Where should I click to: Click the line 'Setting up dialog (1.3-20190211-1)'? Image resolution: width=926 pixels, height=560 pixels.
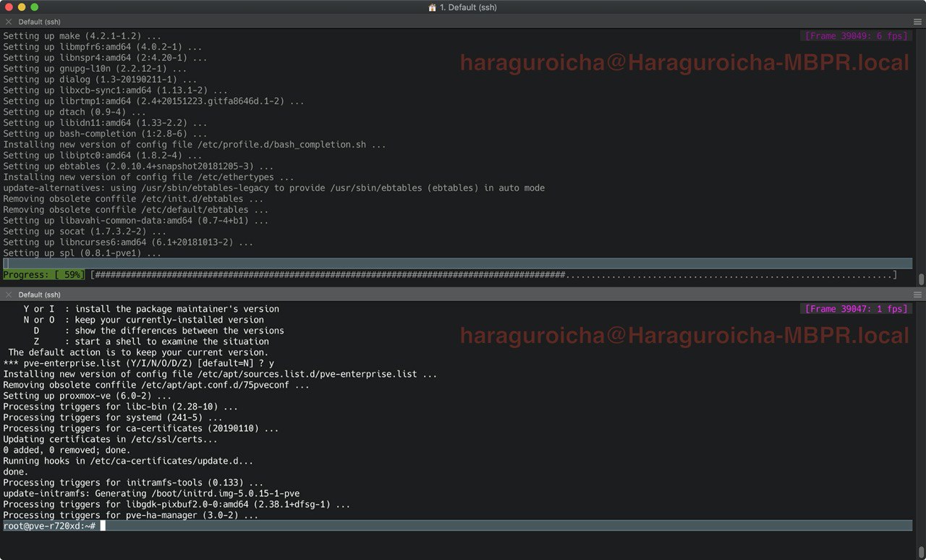coord(100,79)
